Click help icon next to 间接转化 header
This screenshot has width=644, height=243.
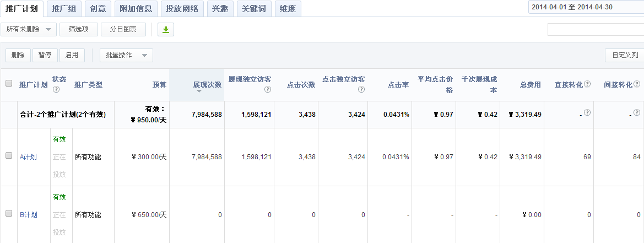[637, 84]
